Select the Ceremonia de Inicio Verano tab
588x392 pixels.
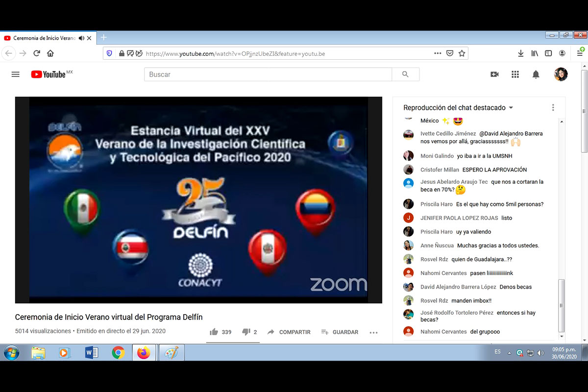[44, 38]
